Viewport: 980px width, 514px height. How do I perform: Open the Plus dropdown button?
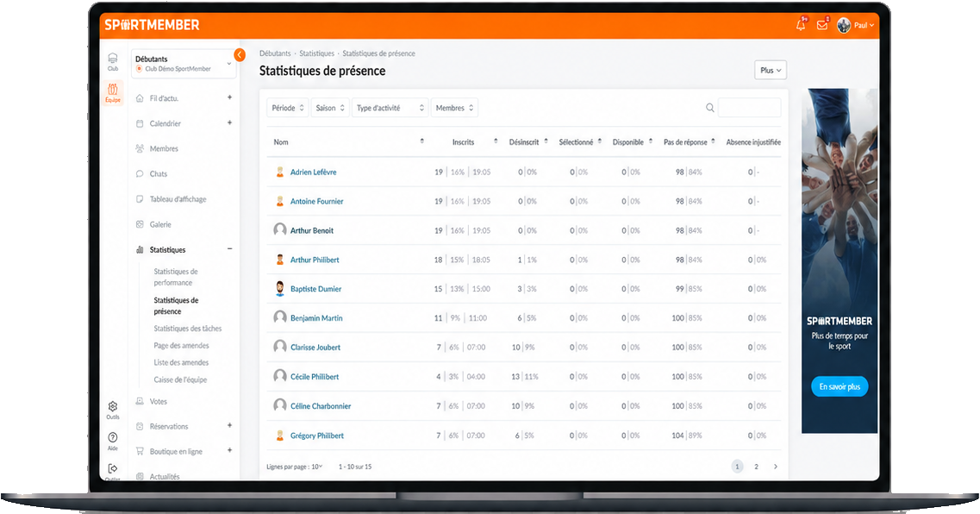click(771, 70)
